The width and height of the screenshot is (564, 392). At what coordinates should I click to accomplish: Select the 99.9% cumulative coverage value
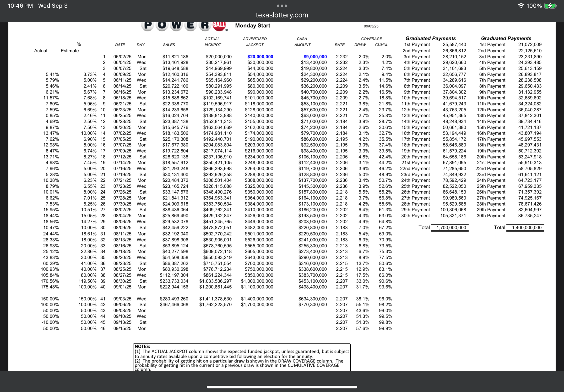pos(385,328)
